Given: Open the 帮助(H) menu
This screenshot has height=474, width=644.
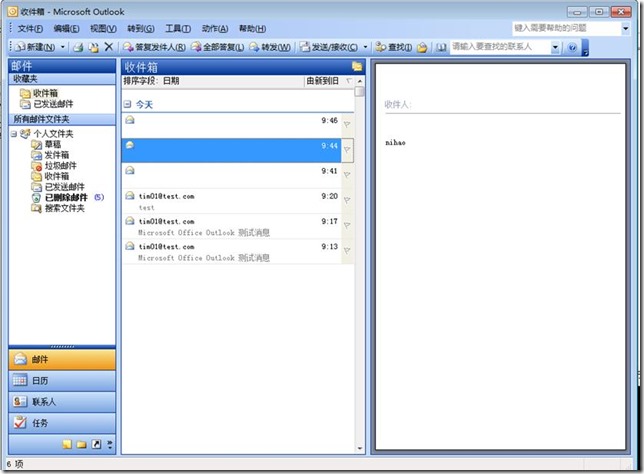Looking at the screenshot, I should (252, 28).
